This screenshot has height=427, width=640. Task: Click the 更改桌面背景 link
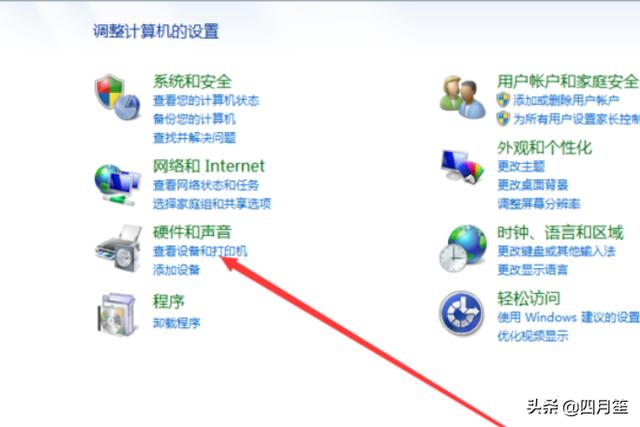pyautogui.click(x=533, y=185)
